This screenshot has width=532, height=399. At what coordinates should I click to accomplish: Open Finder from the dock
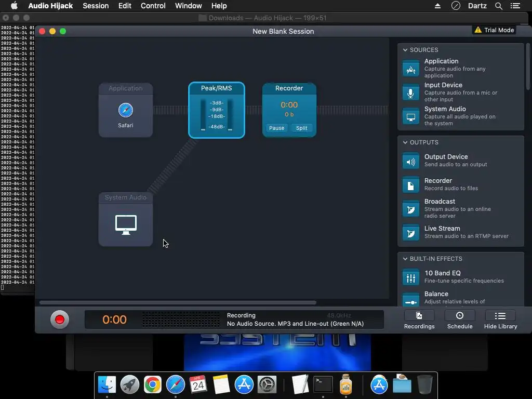(x=107, y=384)
